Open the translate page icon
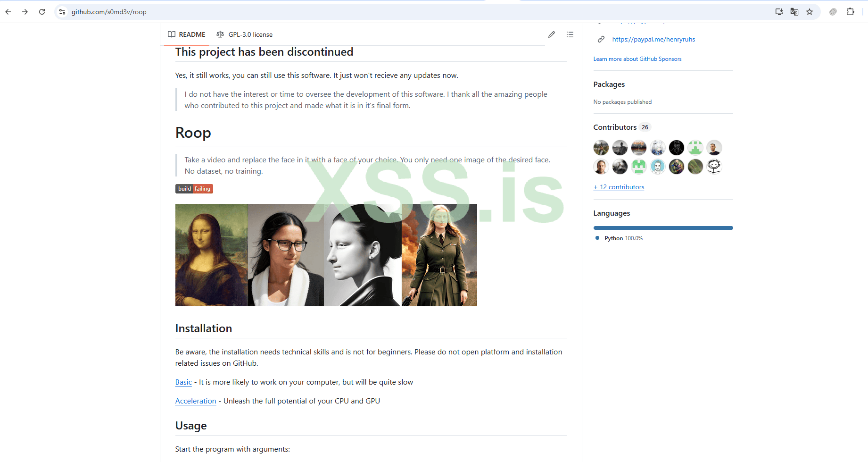The image size is (868, 462). (794, 12)
